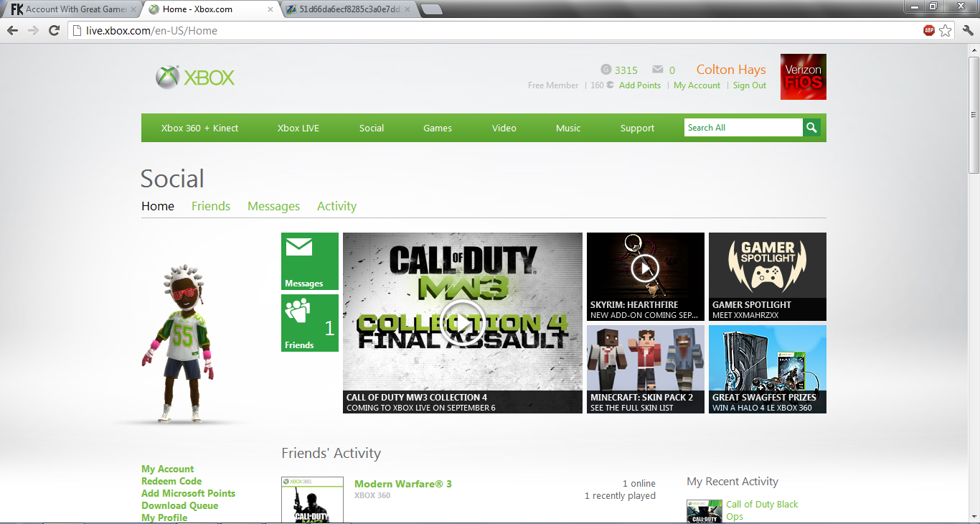Open the Adblock Plus extension icon
Image resolution: width=980 pixels, height=524 pixels.
929,30
